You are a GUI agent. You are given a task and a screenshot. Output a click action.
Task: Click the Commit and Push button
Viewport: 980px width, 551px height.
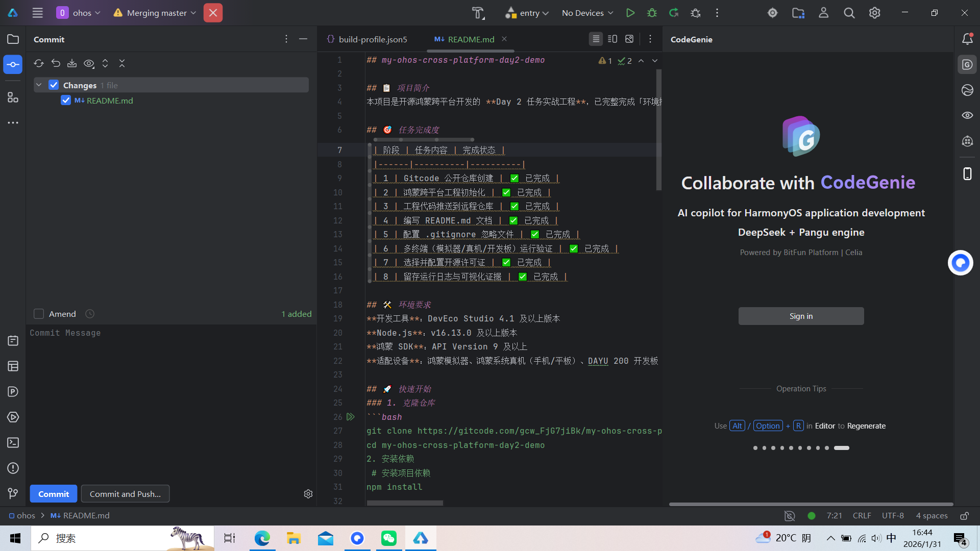125,494
